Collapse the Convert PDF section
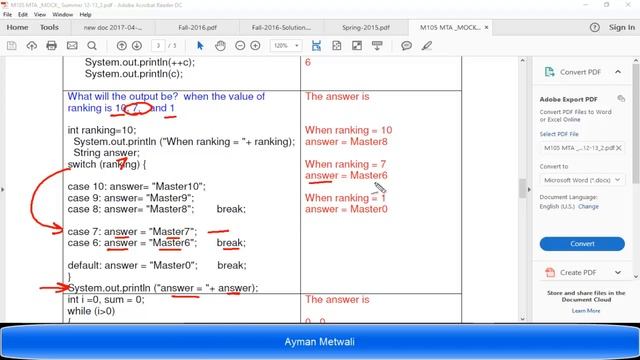This screenshot has width=640, height=360. pyautogui.click(x=618, y=72)
